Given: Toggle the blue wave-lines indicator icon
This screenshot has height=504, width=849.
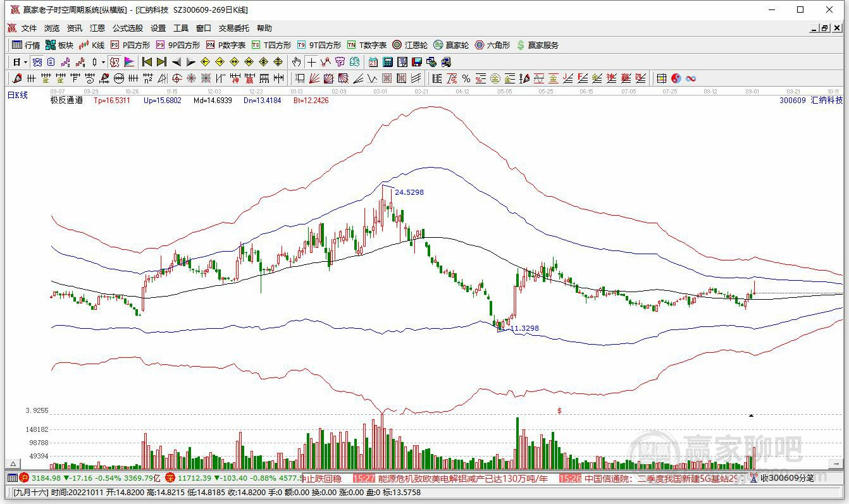Looking at the screenshot, I should pos(37,62).
